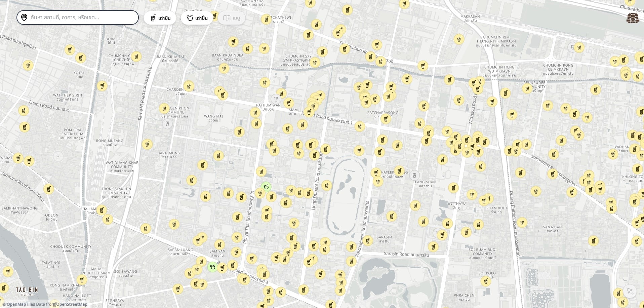Image resolution: width=644 pixels, height=308 pixels.
Task: Click the search field for places and buildings
Action: (82, 17)
